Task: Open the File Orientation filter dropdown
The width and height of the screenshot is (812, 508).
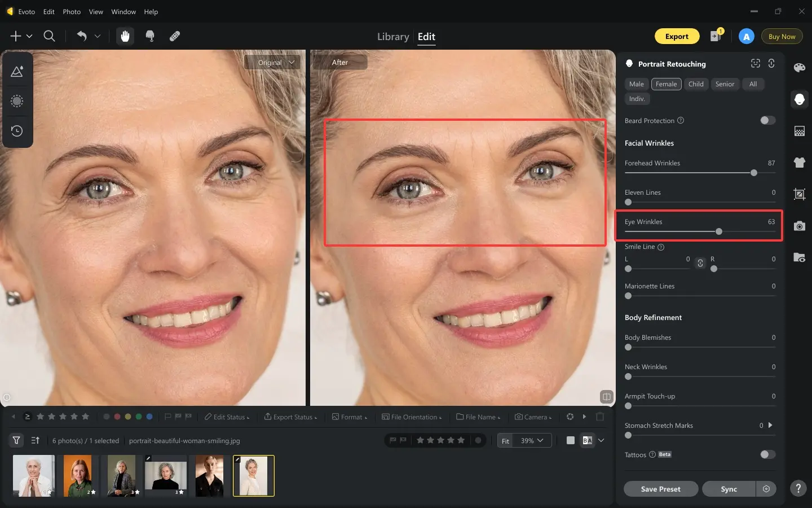Action: [412, 417]
